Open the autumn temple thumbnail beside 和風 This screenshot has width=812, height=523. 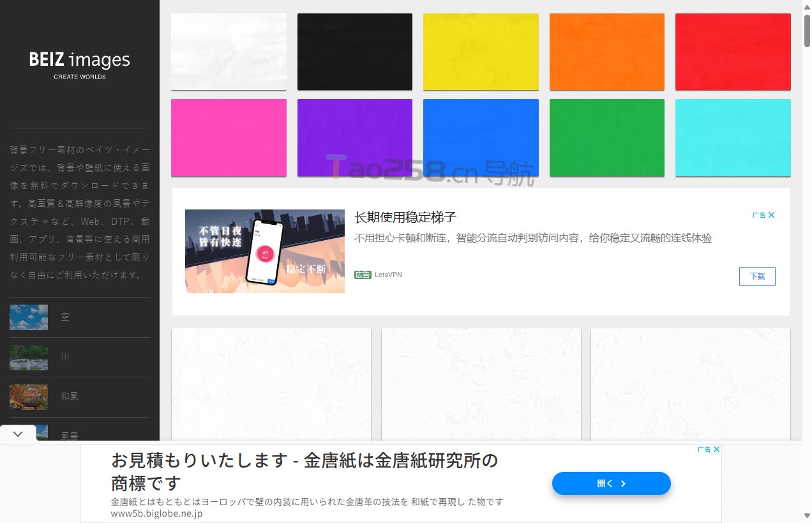pyautogui.click(x=29, y=397)
